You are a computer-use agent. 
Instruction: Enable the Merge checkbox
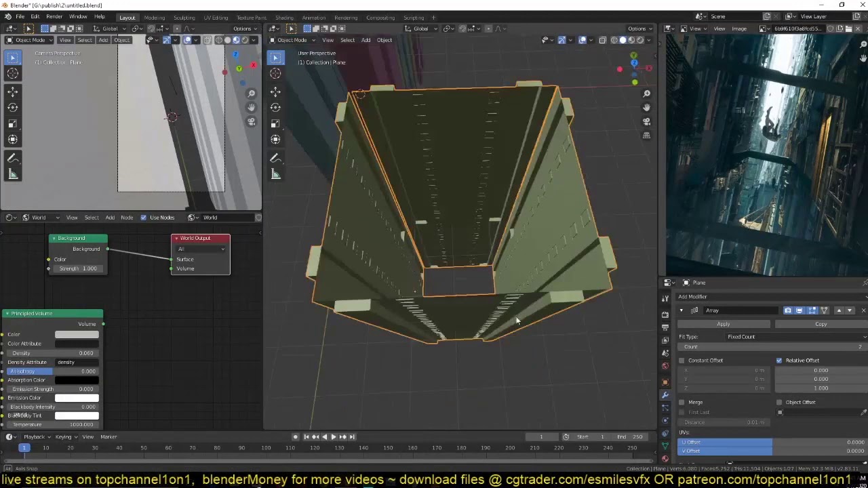point(682,403)
